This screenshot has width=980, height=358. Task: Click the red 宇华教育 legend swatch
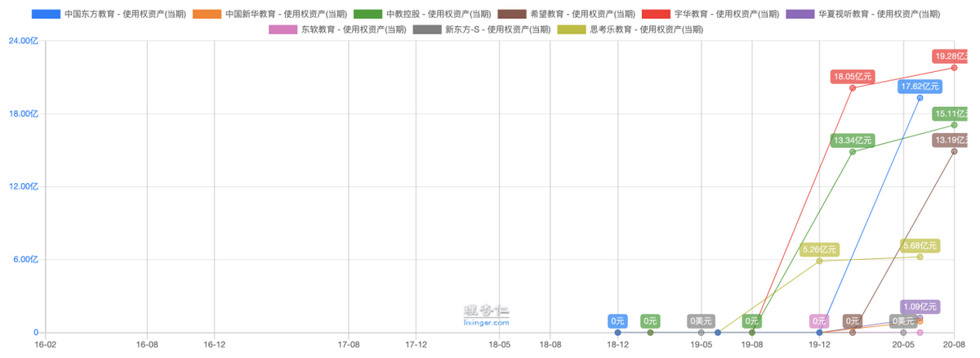pos(657,15)
